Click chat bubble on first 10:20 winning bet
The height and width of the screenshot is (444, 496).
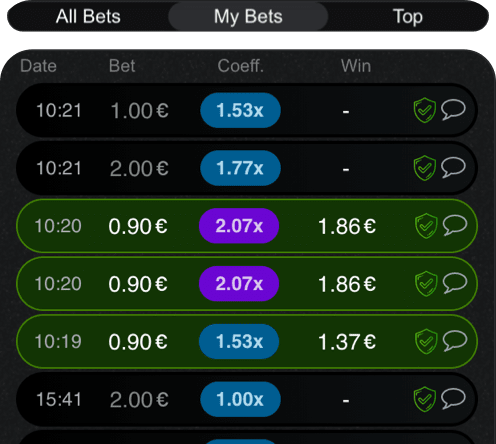[455, 225]
